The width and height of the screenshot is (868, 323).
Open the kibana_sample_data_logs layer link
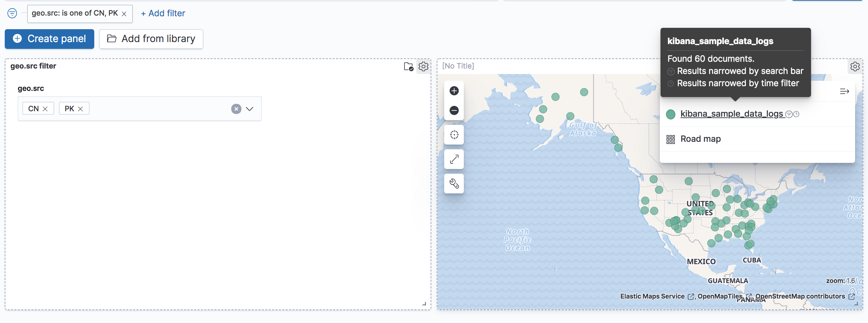click(x=732, y=114)
